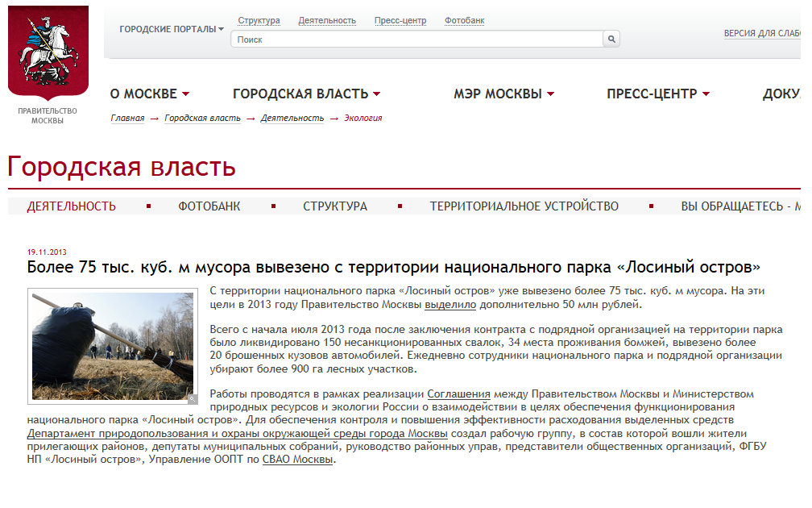
Task: Select the СТРУКТУРА section tab
Action: [x=335, y=206]
